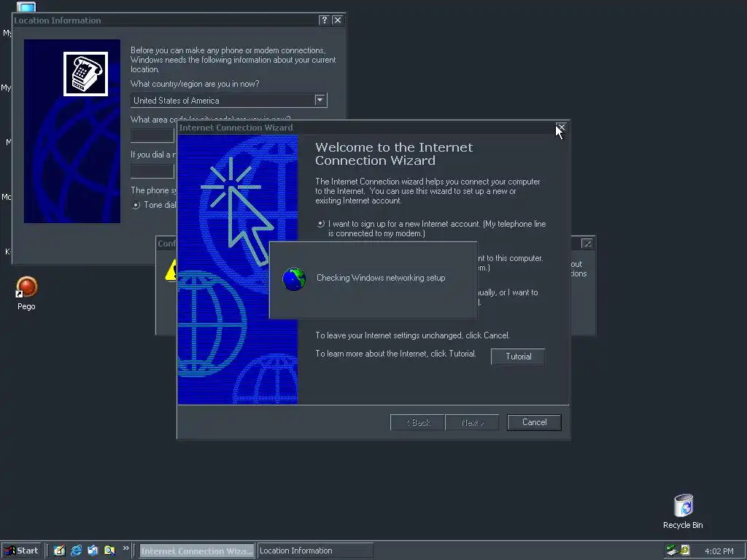Viewport: 747px width, 560px height.
Task: Launch Internet Explorer from quick launch
Action: [76, 551]
